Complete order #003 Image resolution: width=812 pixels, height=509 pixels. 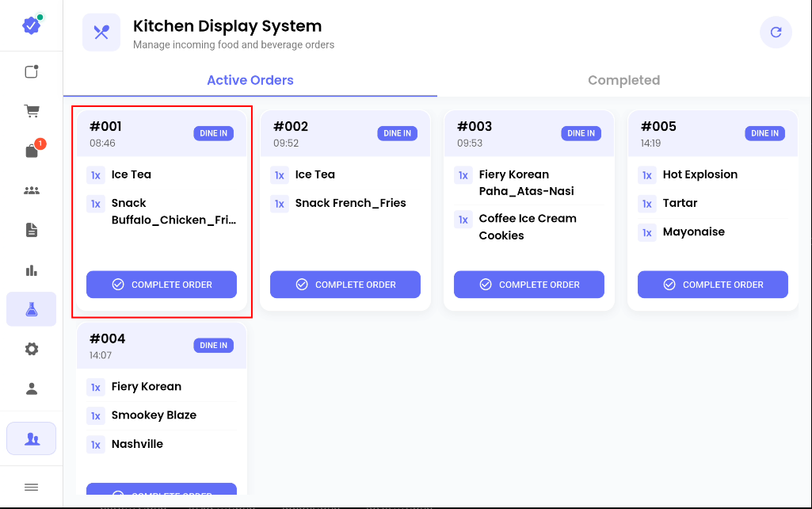pyautogui.click(x=529, y=285)
